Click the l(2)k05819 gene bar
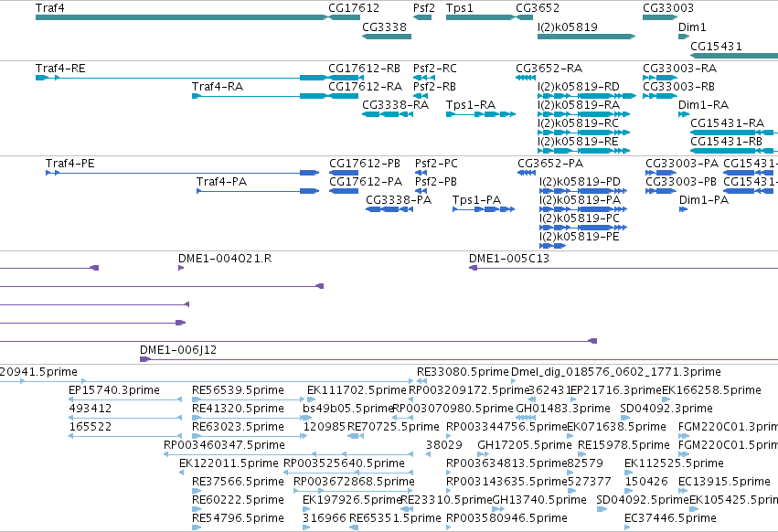The image size is (778, 532). [x=586, y=37]
